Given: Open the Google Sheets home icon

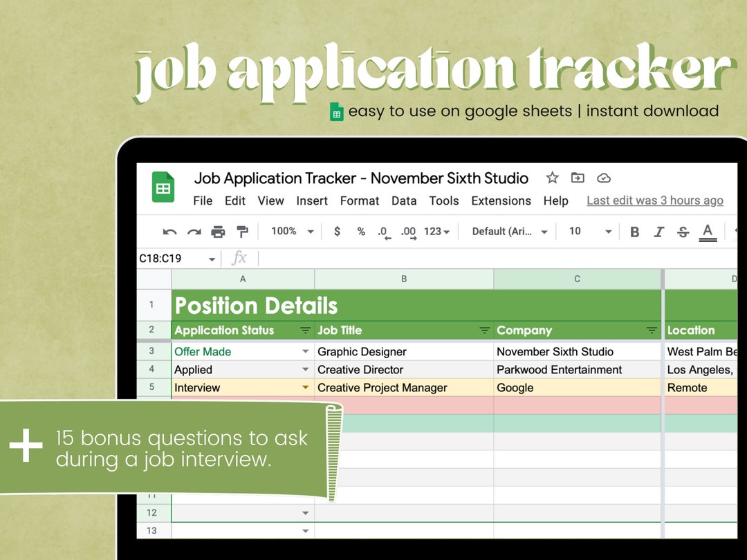Looking at the screenshot, I should (x=163, y=187).
